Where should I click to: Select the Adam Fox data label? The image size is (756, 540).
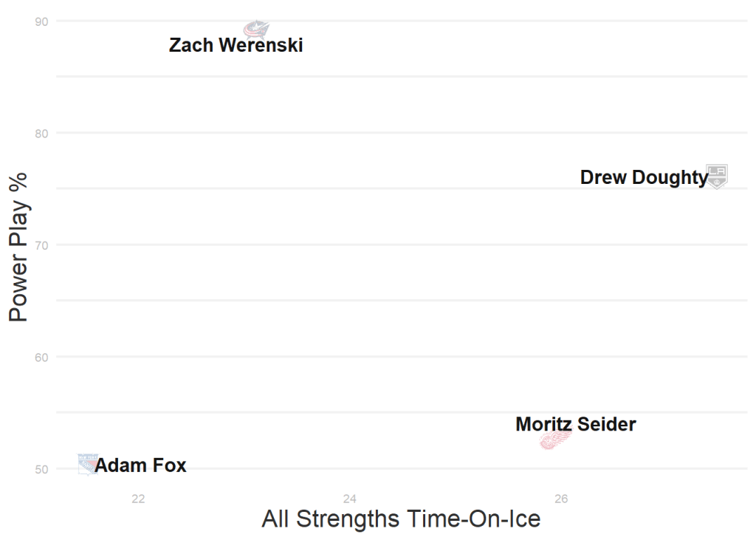(140, 465)
